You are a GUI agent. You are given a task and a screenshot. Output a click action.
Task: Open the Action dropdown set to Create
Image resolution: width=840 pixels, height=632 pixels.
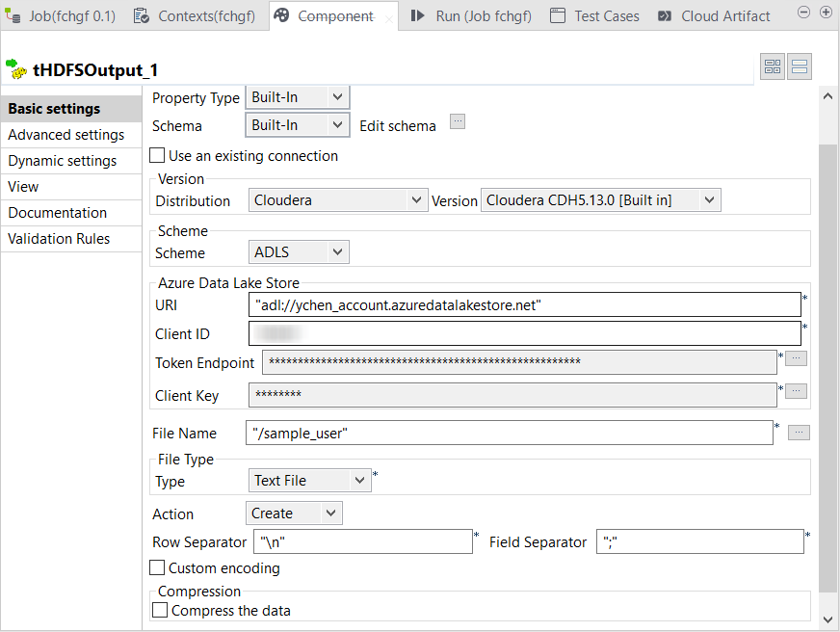pyautogui.click(x=294, y=513)
